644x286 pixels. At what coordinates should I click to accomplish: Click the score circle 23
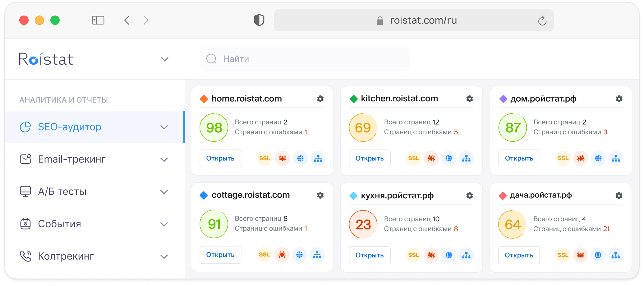(x=363, y=224)
